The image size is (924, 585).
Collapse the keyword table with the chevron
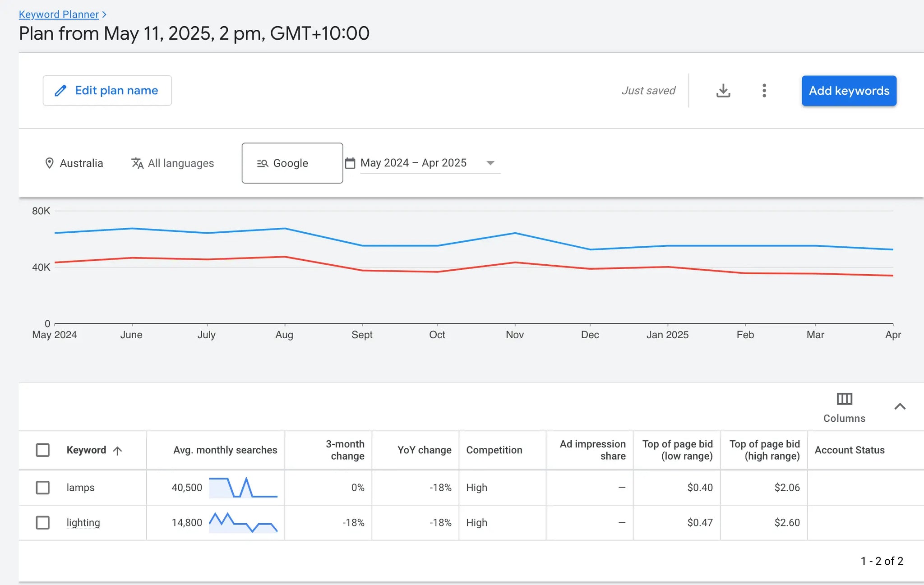point(900,406)
